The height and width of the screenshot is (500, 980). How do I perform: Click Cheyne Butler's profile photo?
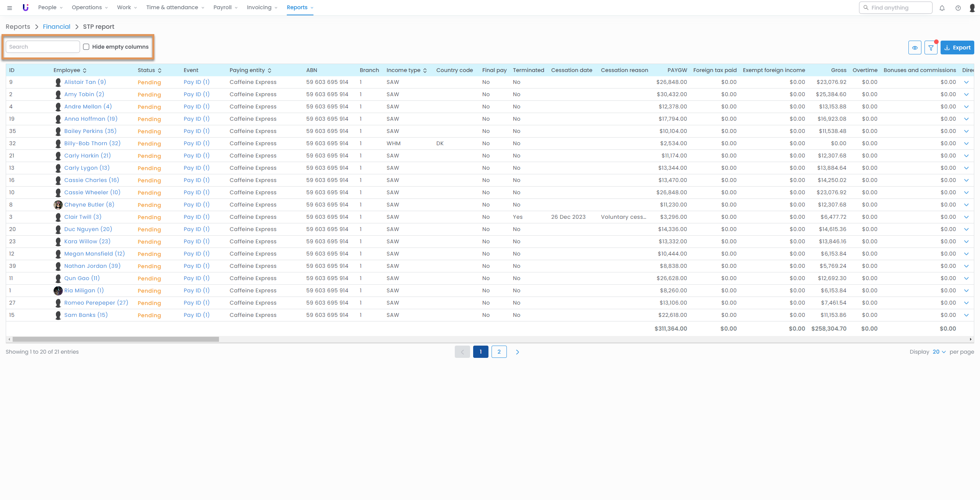pos(58,205)
